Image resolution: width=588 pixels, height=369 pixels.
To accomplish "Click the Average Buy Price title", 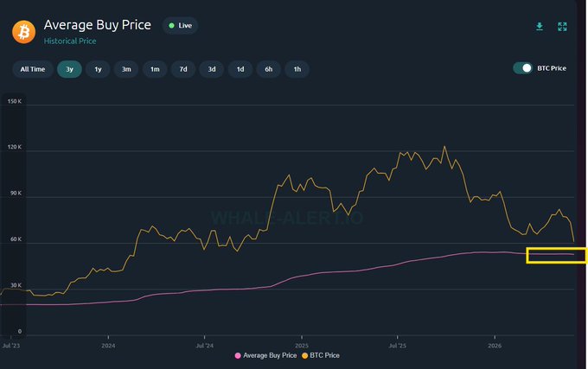I will coord(98,25).
